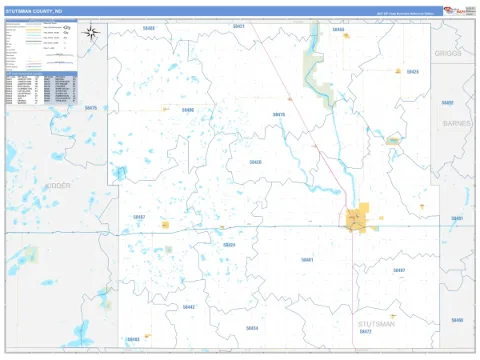The width and height of the screenshot is (480, 360).
Task: Select the 'STUTSMAN COUNTY, ND' map title
Action: 34,11
